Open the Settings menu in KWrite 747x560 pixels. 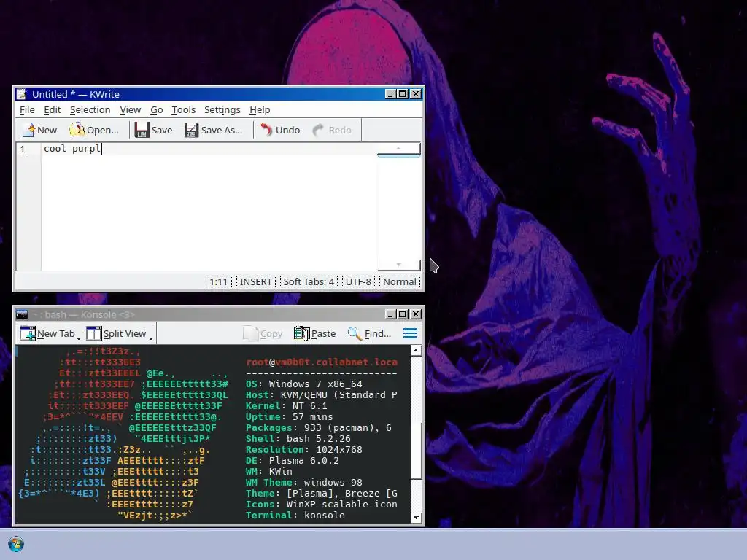coord(222,109)
